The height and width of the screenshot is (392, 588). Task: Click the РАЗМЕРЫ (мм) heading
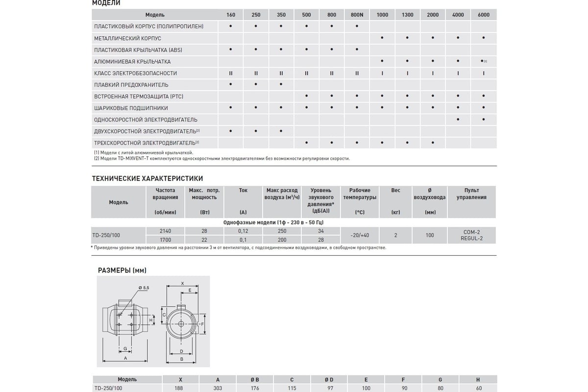click(122, 270)
